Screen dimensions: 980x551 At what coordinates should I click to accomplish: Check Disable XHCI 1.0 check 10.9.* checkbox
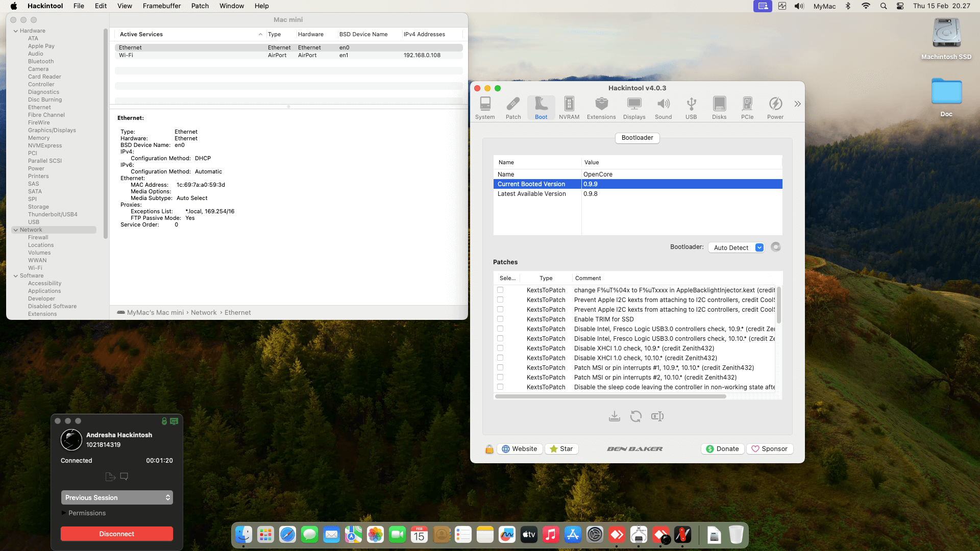coord(500,348)
